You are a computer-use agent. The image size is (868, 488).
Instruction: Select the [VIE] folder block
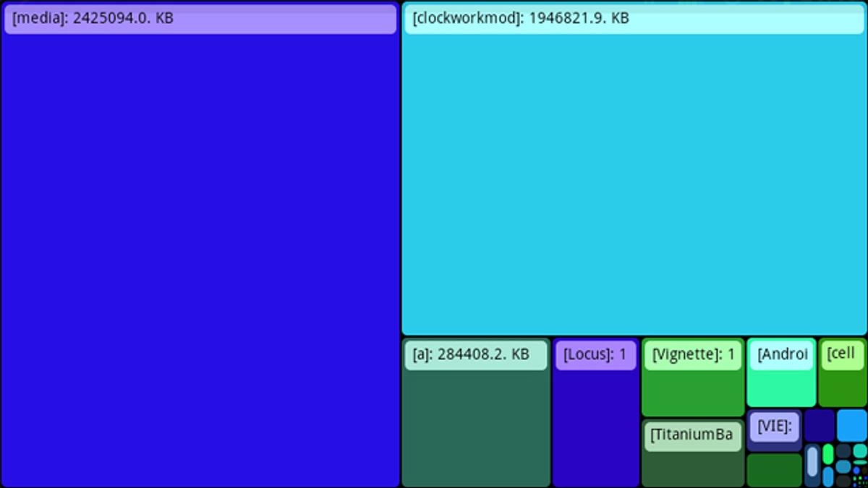click(774, 431)
